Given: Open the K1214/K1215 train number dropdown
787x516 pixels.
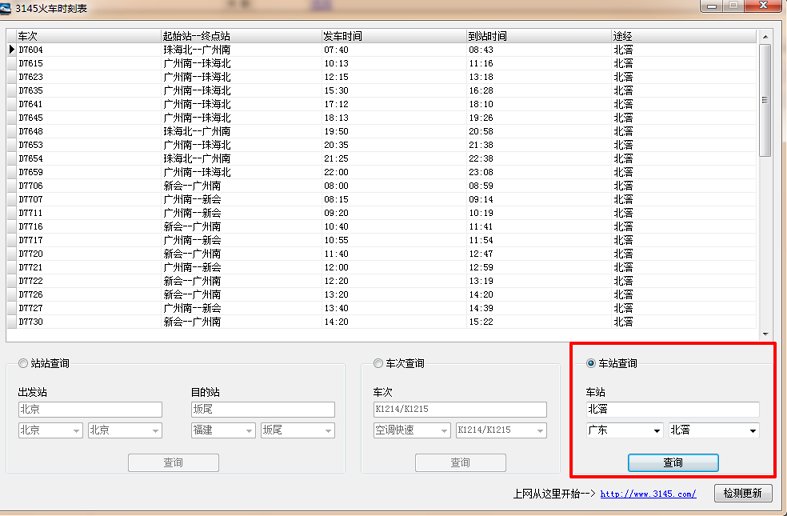Looking at the screenshot, I should click(x=501, y=430).
